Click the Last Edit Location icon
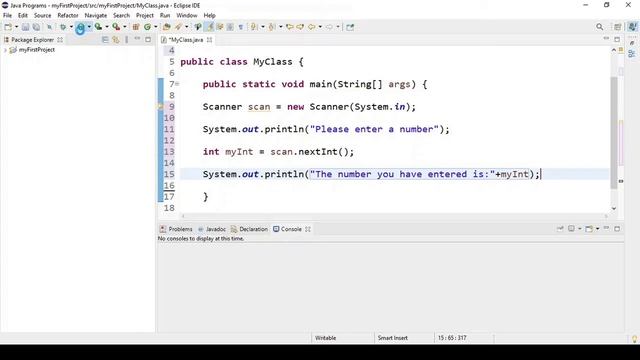This screenshot has width=640, height=360. [x=290, y=27]
